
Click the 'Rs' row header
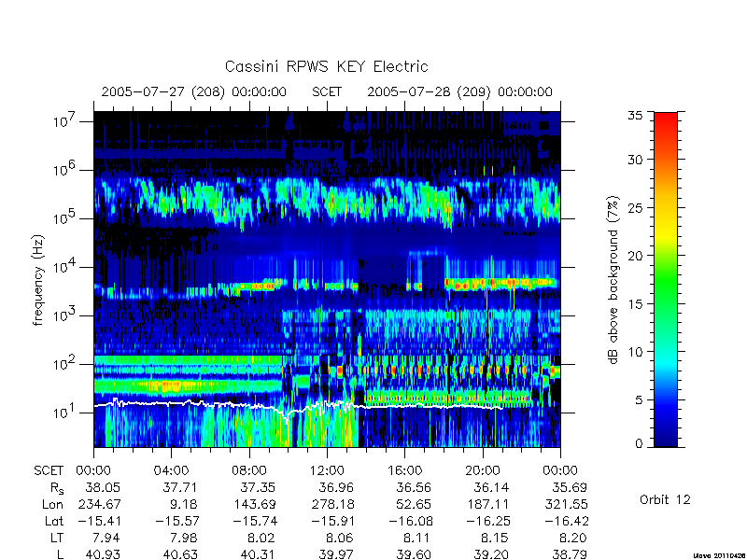click(x=56, y=488)
